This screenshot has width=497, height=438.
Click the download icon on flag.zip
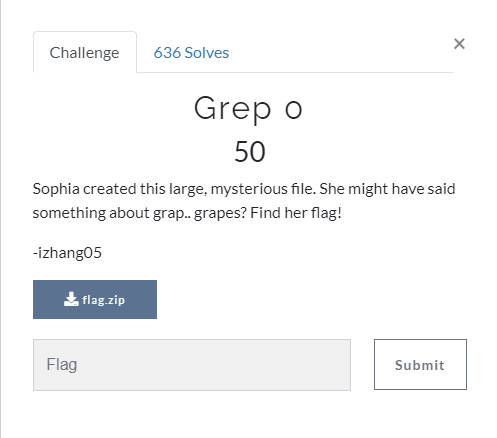pos(71,299)
